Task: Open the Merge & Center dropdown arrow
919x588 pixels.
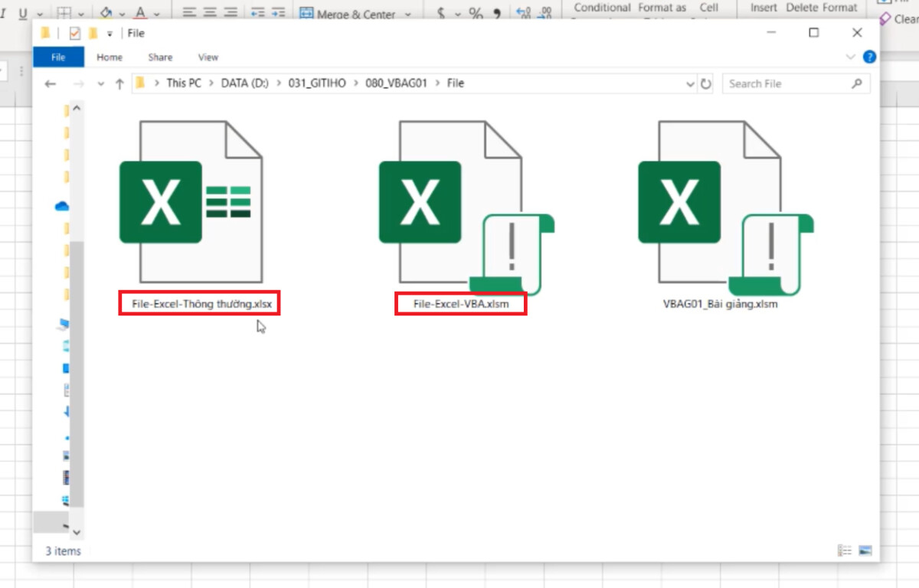Action: (409, 13)
